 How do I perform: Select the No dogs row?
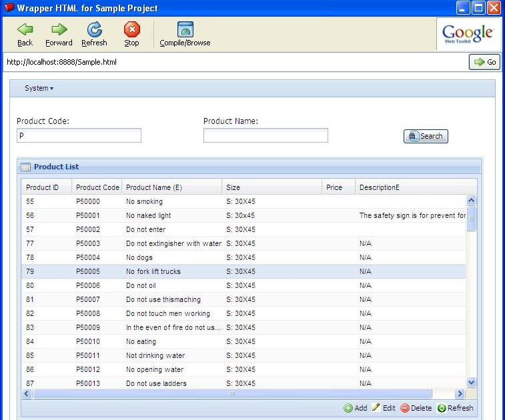[243, 257]
